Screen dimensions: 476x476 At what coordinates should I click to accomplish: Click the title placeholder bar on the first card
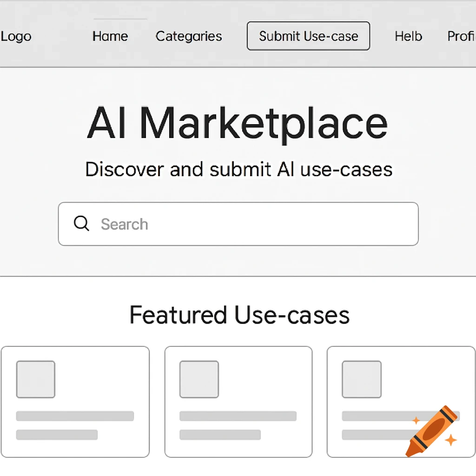click(74, 416)
